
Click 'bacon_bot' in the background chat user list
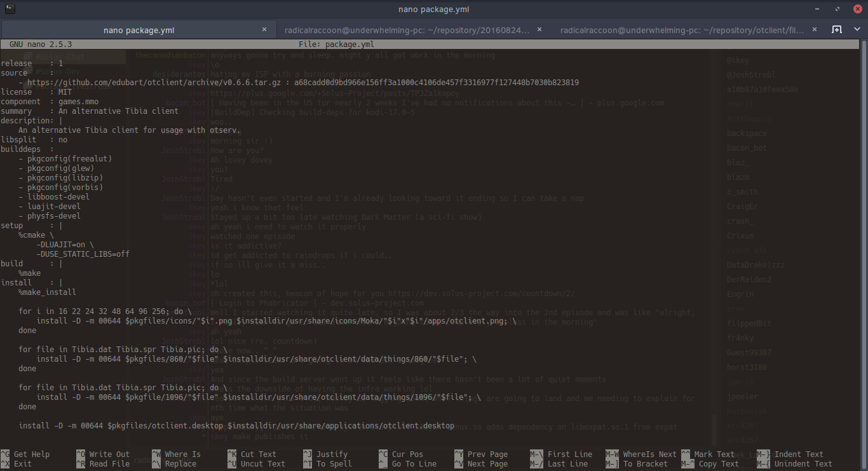[747, 148]
